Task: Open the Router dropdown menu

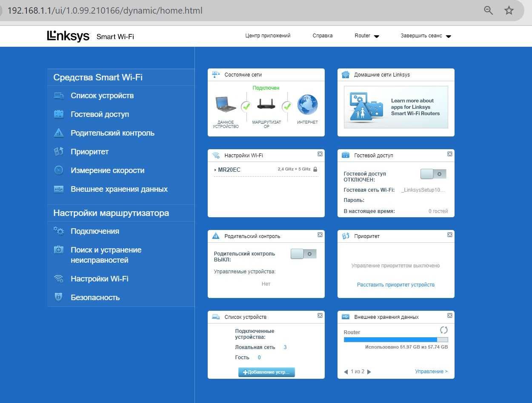Action: coord(367,36)
